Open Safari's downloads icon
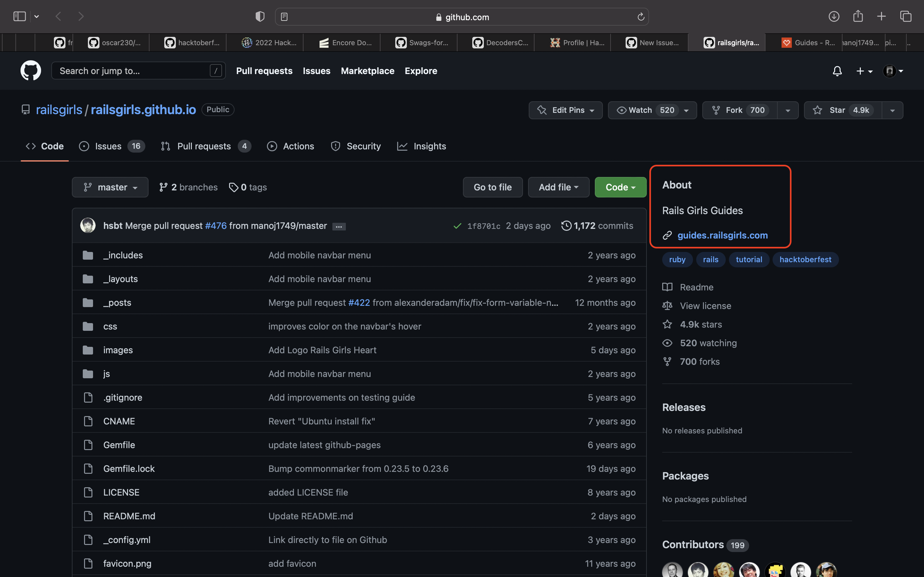The height and width of the screenshot is (577, 924). (x=834, y=16)
